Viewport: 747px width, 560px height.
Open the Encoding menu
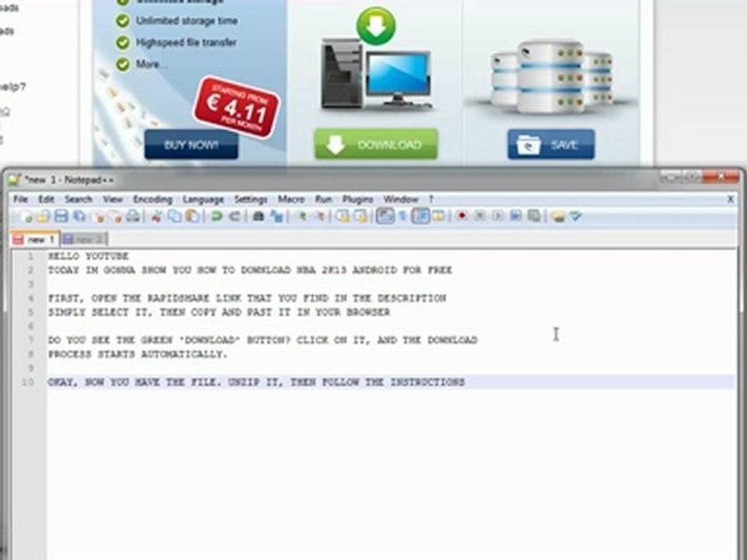(153, 199)
